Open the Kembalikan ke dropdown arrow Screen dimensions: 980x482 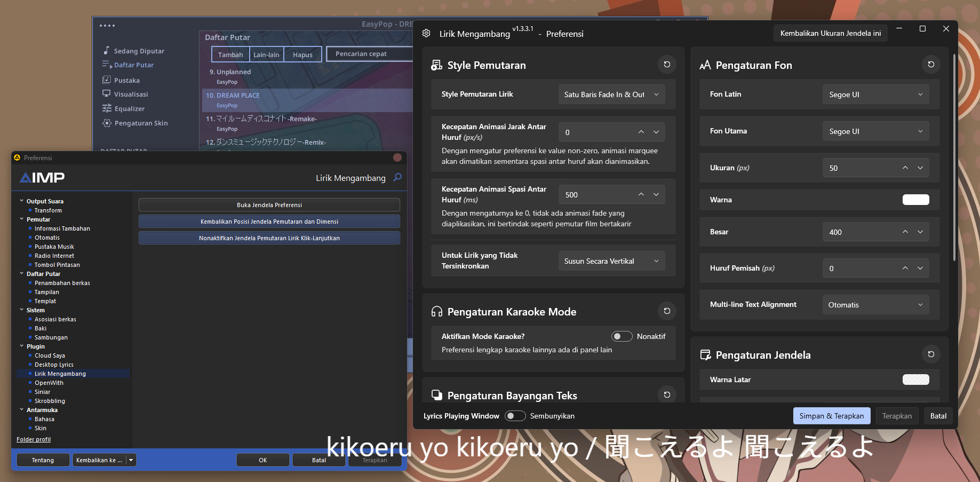tap(131, 460)
